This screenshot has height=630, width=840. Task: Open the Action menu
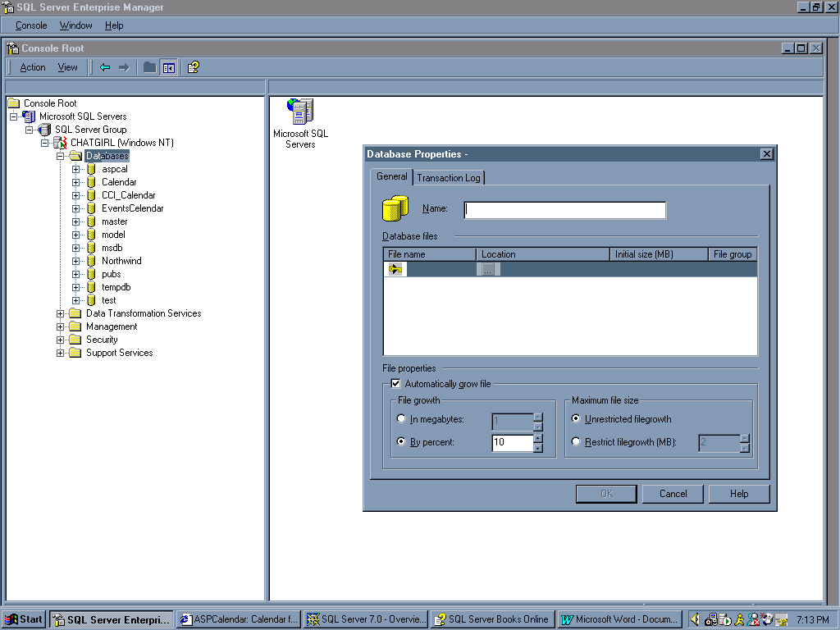(33, 67)
